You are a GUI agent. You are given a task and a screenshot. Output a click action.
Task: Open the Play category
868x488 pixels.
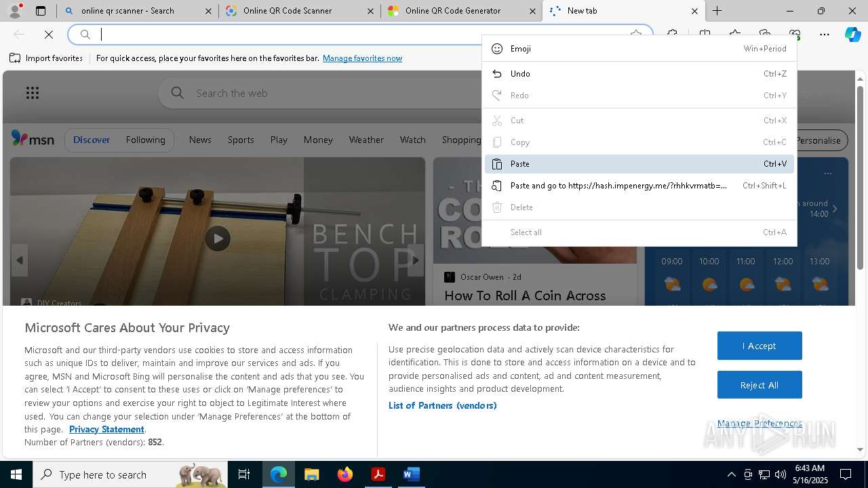(x=279, y=140)
